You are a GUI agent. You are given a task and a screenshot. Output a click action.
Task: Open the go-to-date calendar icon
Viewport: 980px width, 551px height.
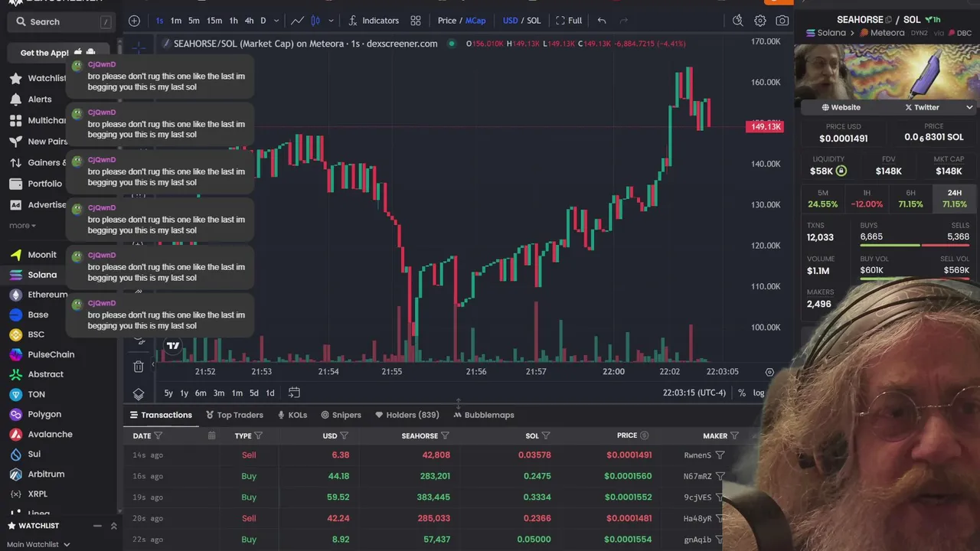[294, 393]
